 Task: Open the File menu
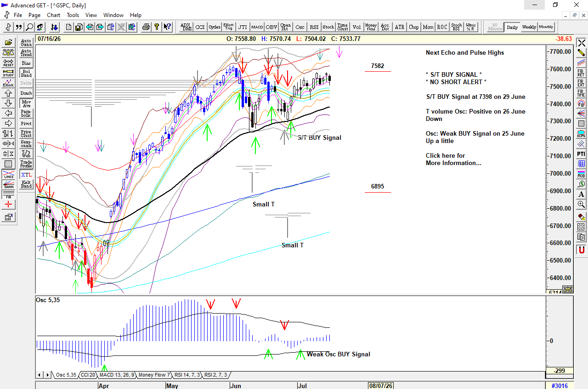[x=18, y=15]
